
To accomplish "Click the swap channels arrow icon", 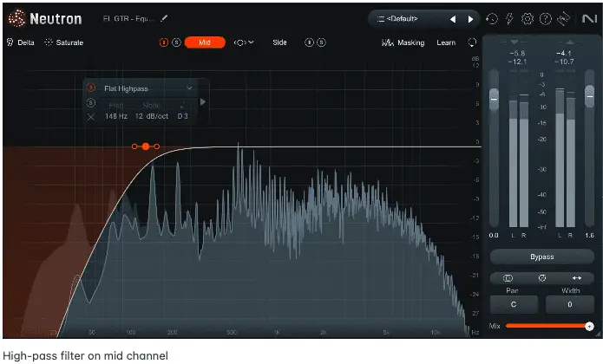I will click(576, 278).
